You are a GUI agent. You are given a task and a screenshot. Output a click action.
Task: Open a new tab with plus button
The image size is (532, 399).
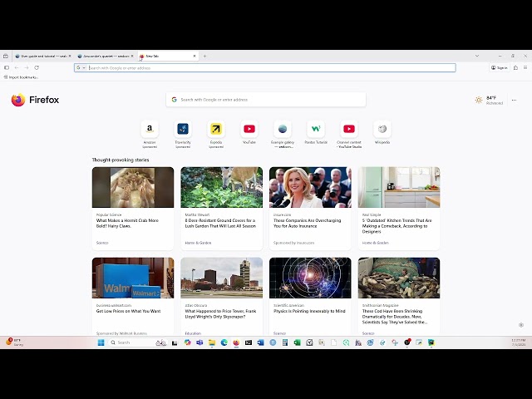pos(204,56)
